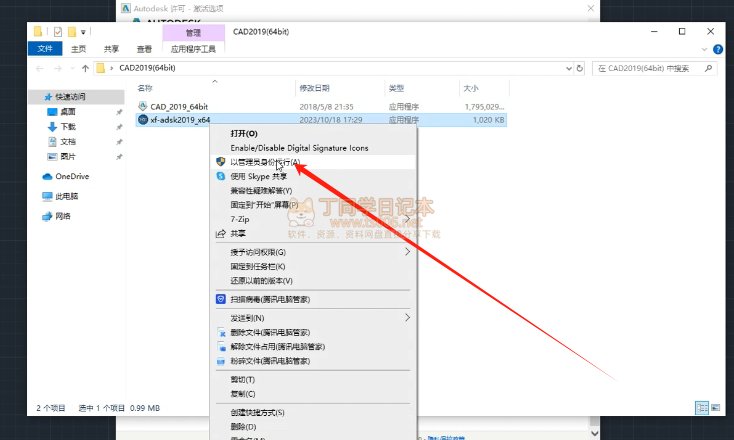Open the 文件 ribbon tab
Viewport: 734px width, 440px height.
click(x=45, y=49)
